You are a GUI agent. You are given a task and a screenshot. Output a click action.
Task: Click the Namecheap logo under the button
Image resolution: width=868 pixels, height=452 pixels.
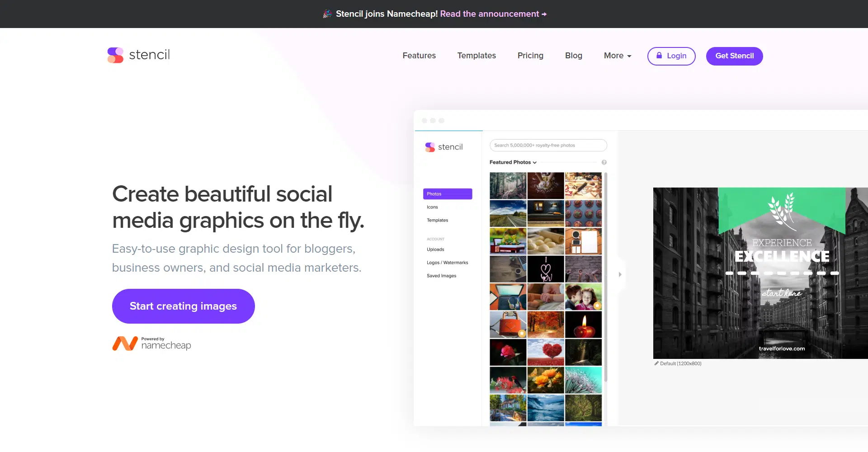(152, 344)
